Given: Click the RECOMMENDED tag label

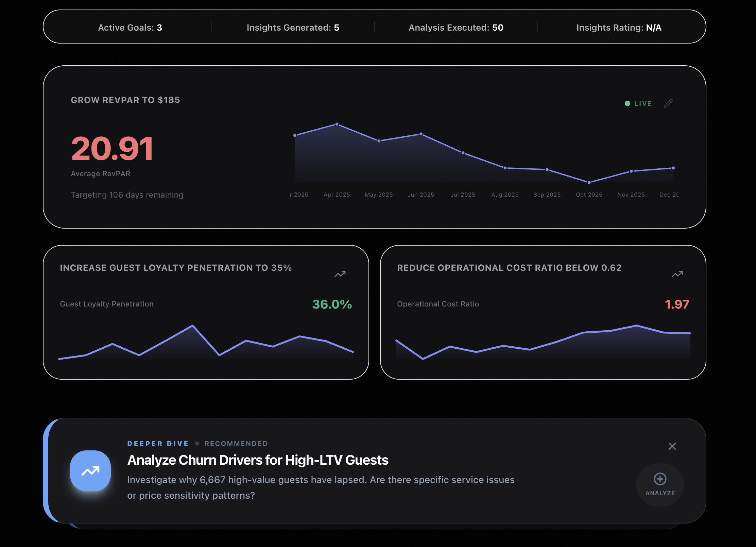Looking at the screenshot, I should coord(236,444).
